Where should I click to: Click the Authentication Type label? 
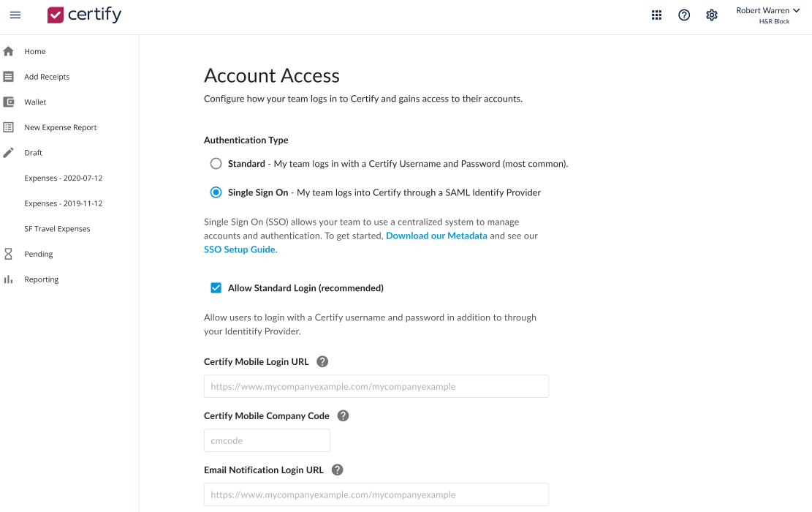[246, 140]
